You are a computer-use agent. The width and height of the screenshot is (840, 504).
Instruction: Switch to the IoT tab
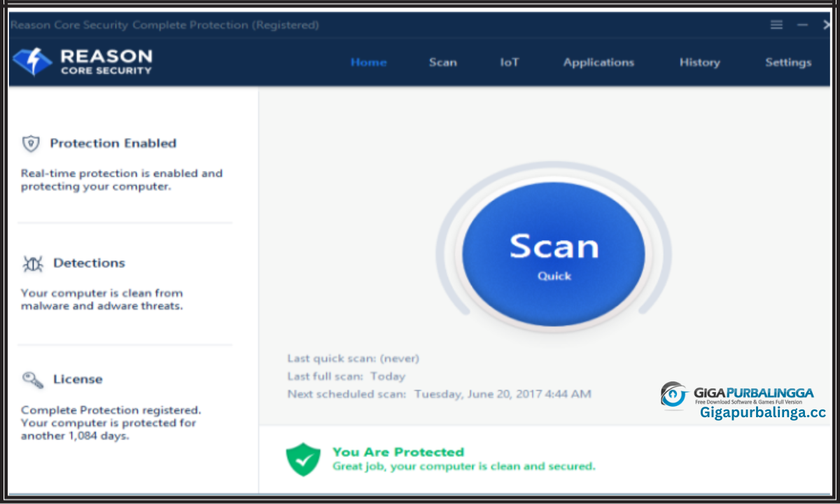(x=510, y=62)
